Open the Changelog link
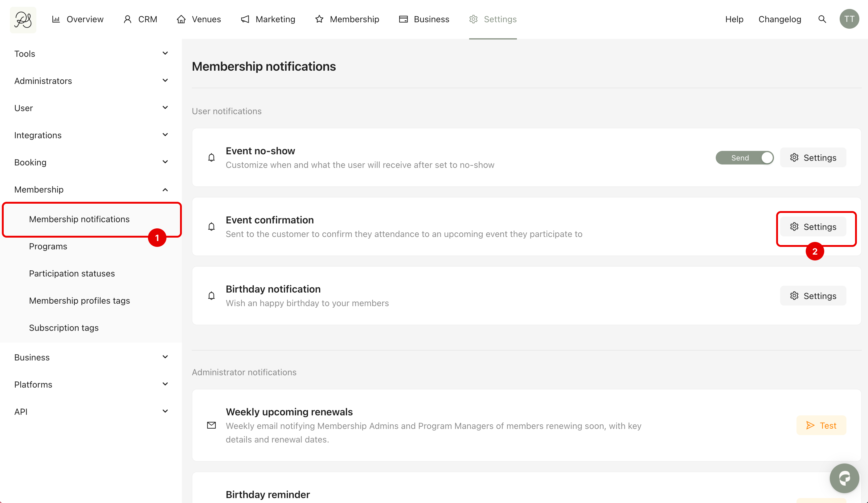Viewport: 868px width, 503px height. click(x=780, y=19)
